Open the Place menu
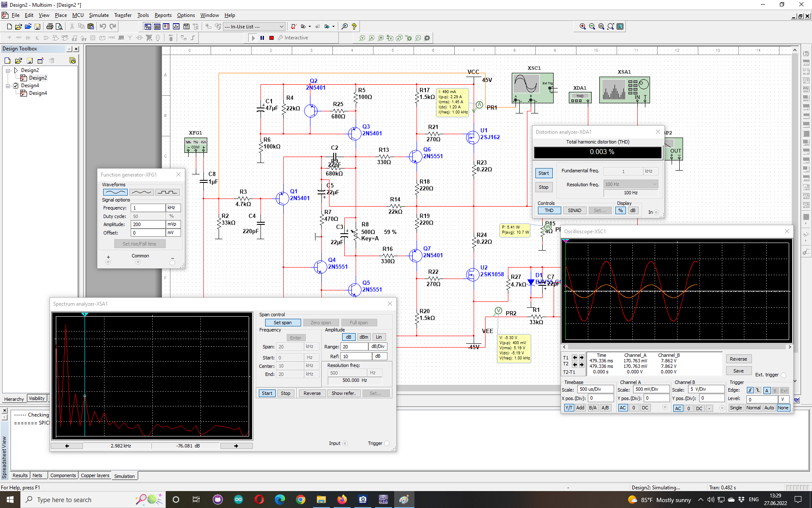This screenshot has width=812, height=508. (x=60, y=15)
